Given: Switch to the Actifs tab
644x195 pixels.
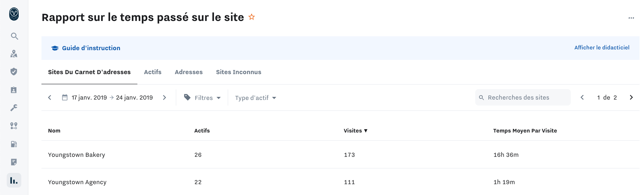Looking at the screenshot, I should (153, 72).
